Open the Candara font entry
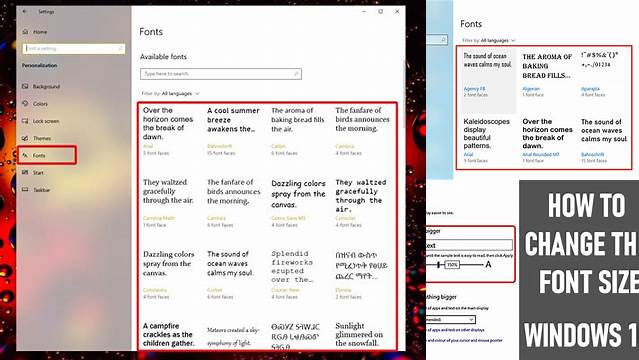This screenshot has height=360, width=639. pos(233,203)
